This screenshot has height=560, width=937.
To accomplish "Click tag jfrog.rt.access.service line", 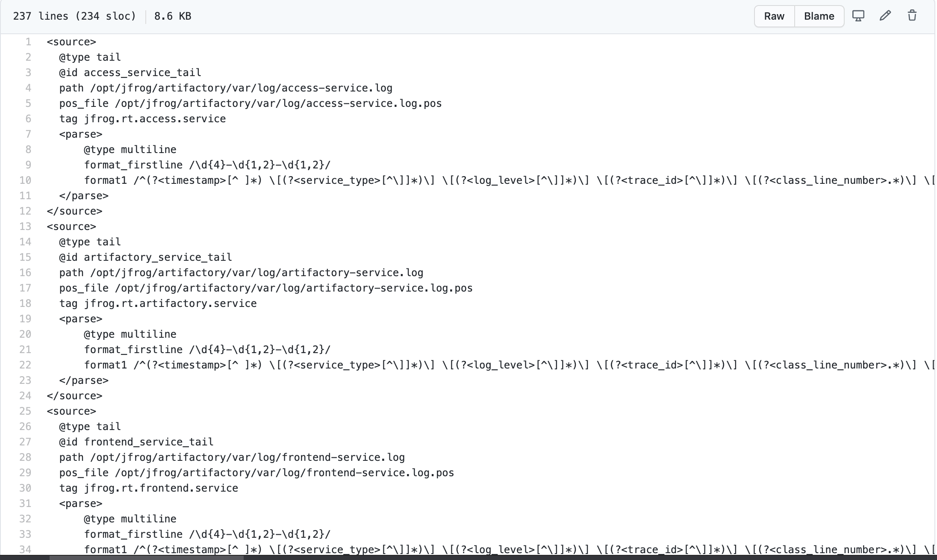I will tap(142, 119).
